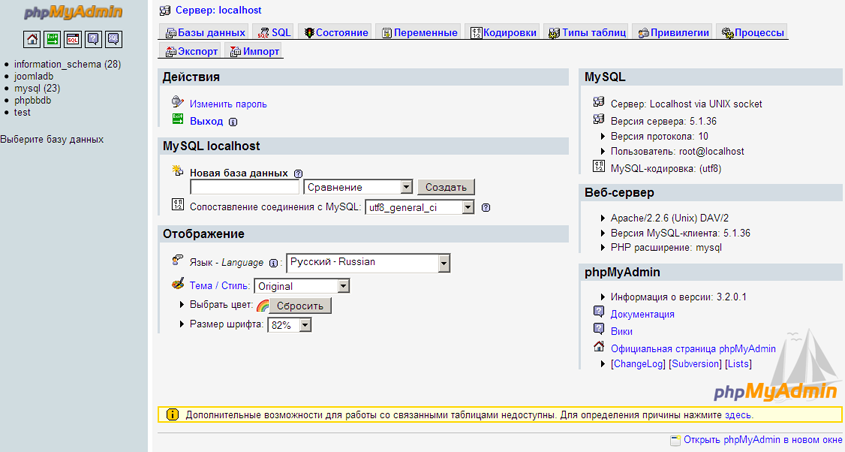Click the documentation icon beside Документация
845x452 pixels.
599,311
